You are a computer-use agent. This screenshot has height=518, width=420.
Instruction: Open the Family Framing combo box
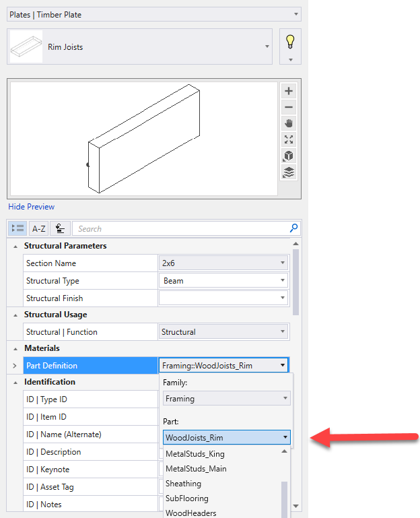[x=227, y=398]
